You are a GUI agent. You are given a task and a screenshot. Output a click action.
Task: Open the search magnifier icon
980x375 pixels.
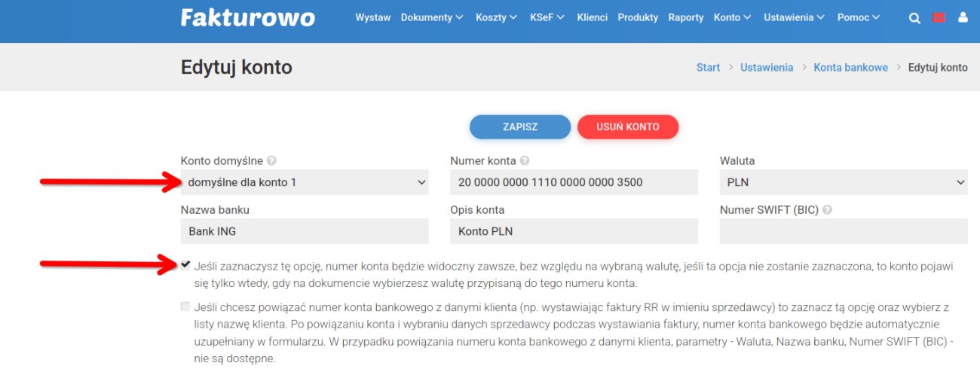[914, 18]
